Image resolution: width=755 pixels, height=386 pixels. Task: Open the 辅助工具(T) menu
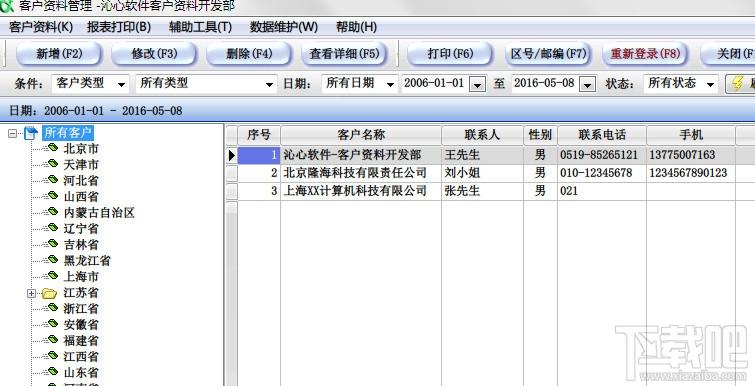(x=200, y=27)
